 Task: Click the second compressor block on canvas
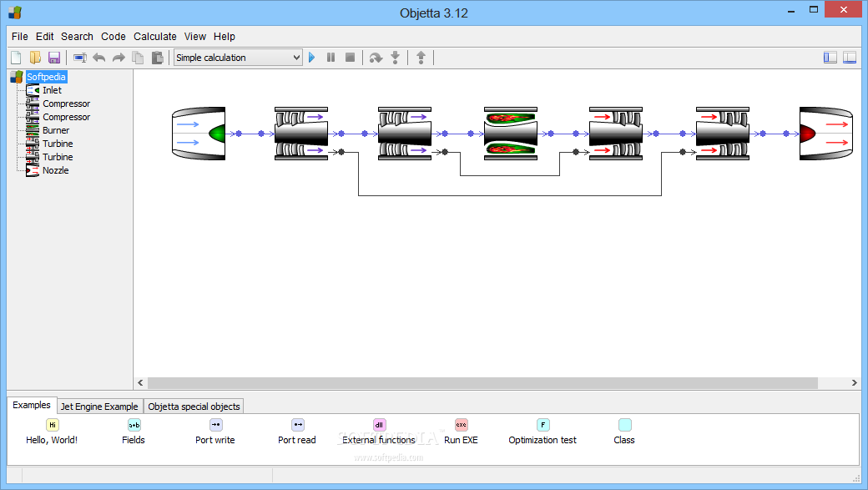pyautogui.click(x=405, y=134)
